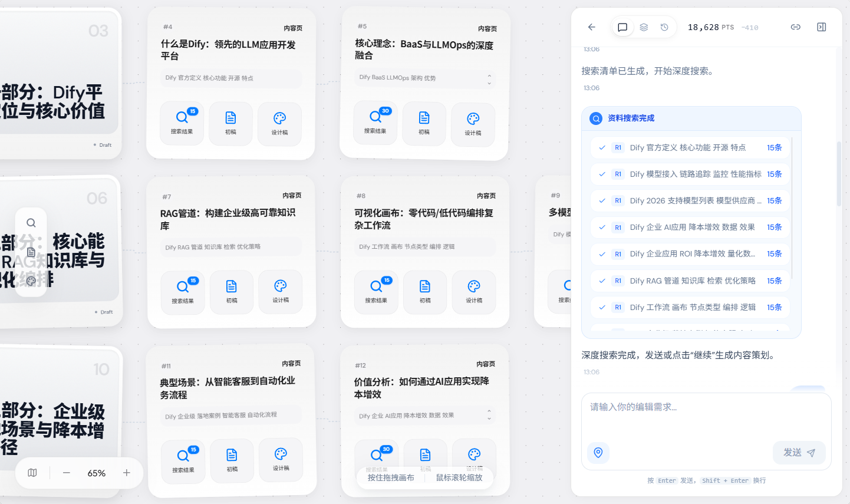Switch to the history clock tab

(664, 27)
